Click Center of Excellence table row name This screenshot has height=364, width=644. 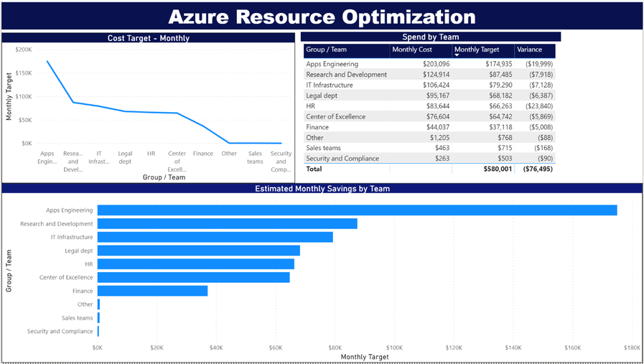335,116
